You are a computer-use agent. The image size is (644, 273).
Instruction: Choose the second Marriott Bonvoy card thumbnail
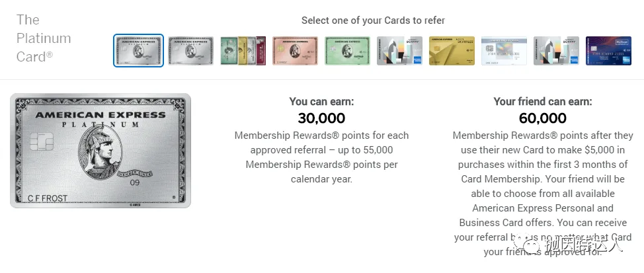coord(556,51)
